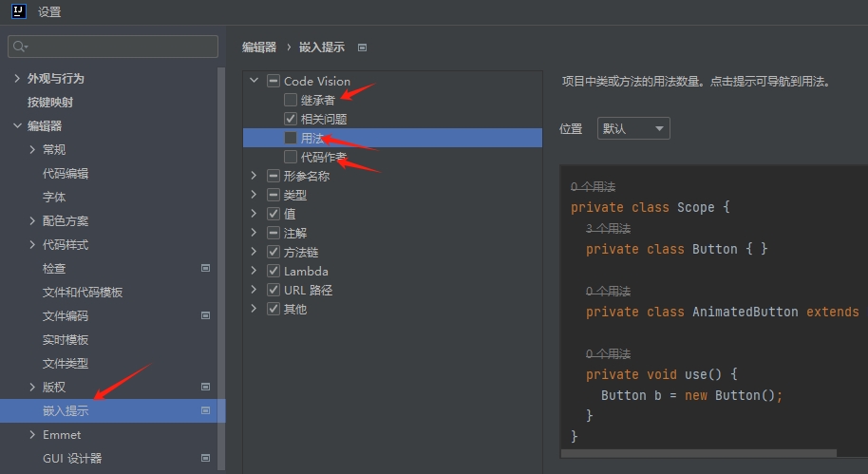Screen dimensions: 868x474
Task: Uncheck the URL 路径 checkbox
Action: point(274,290)
